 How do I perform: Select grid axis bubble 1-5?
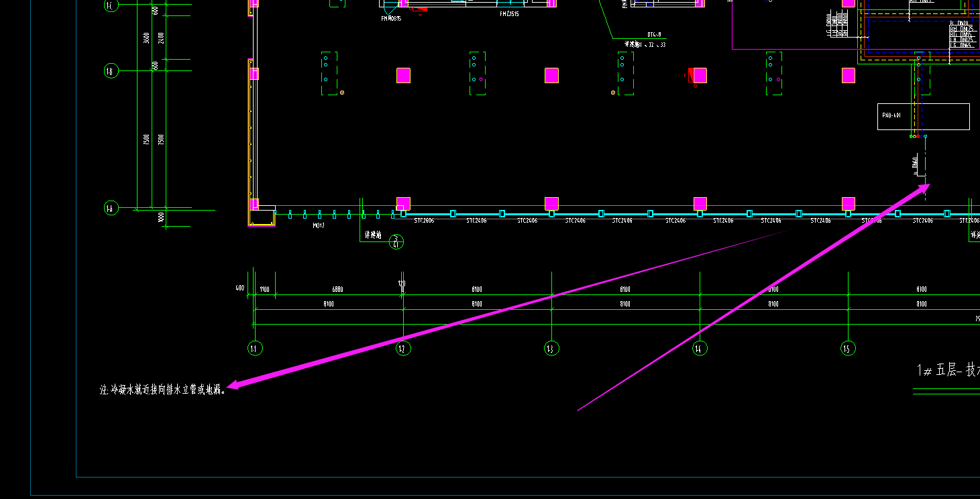click(x=848, y=348)
